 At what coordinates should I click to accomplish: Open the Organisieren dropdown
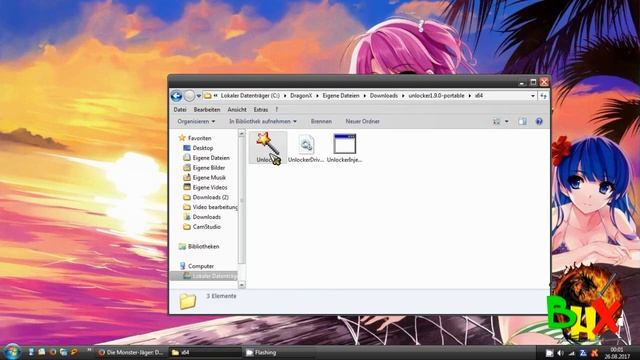tap(196, 121)
